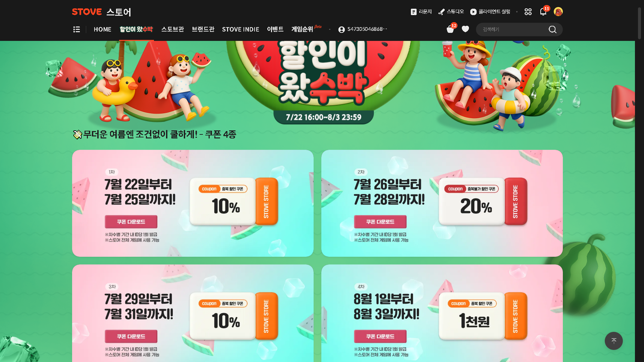The image size is (644, 362).
Task: Click the user profile avatar
Action: pos(558,12)
